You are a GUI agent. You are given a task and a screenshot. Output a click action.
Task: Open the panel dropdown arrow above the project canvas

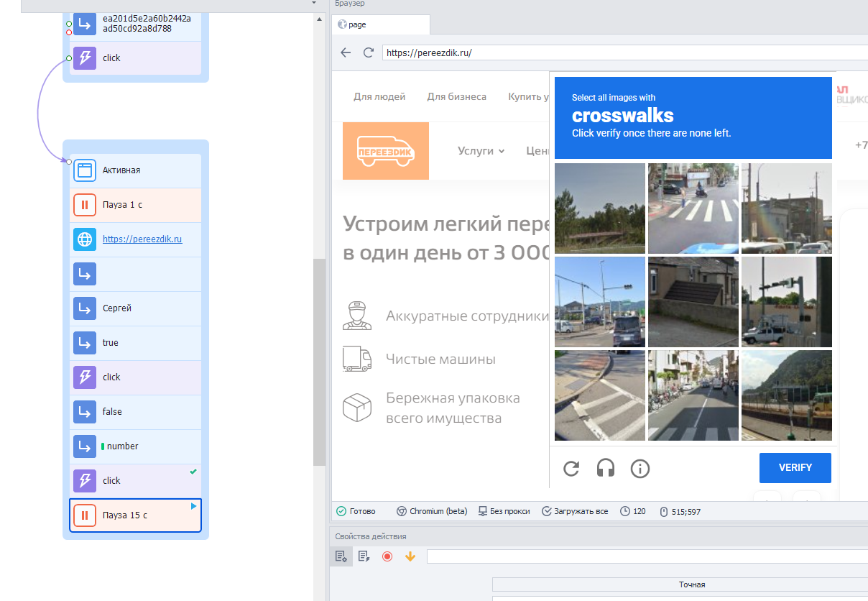tap(314, 4)
